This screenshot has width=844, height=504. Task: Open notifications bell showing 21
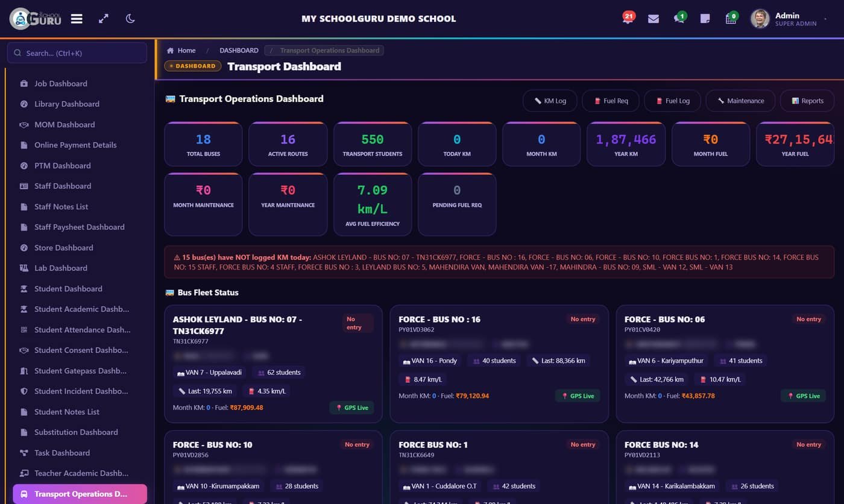pos(628,18)
